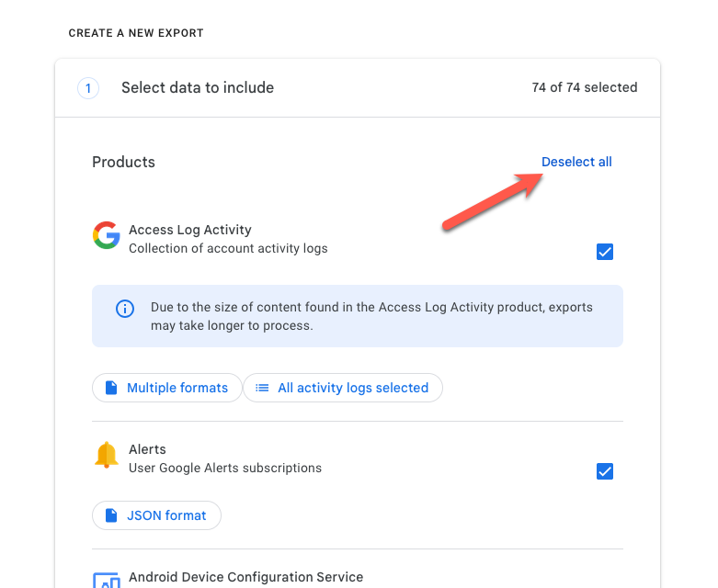718x588 pixels.
Task: Click the Deselect all link
Action: 576,162
